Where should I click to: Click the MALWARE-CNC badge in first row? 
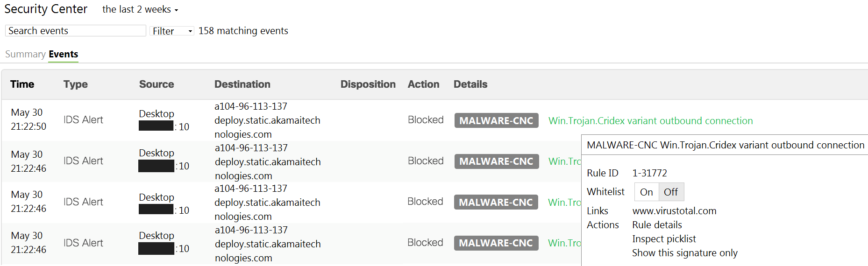[496, 121]
